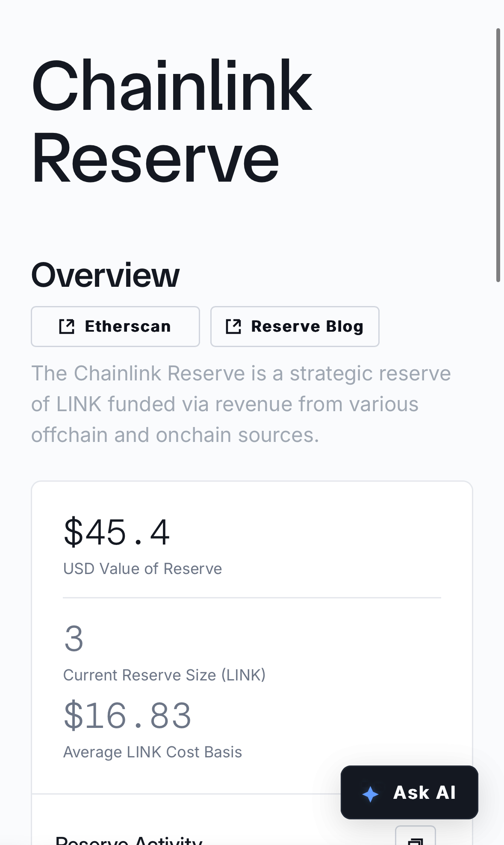504x845 pixels.
Task: Click the reserve size value "3"
Action: 74,639
